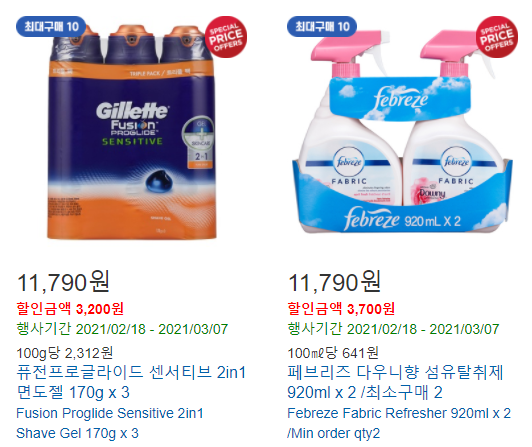Open Fusion Proglide Sensitive 2in1 Shave Gel link

coord(110,423)
